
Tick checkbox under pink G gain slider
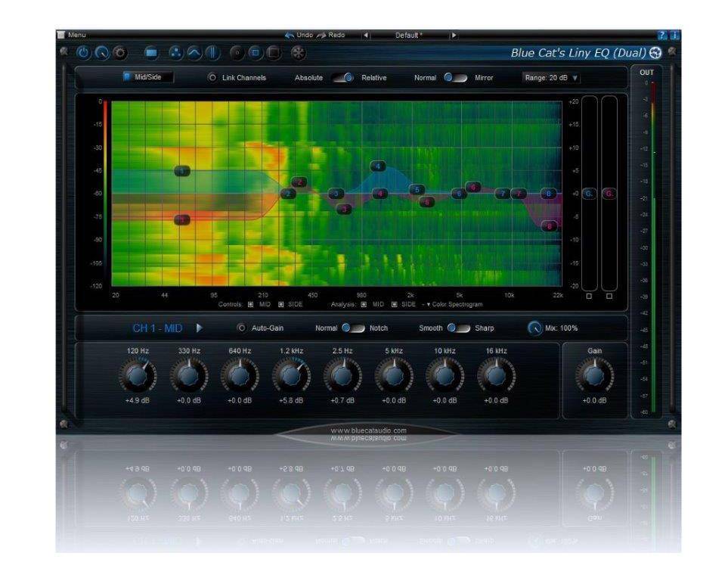[609, 296]
